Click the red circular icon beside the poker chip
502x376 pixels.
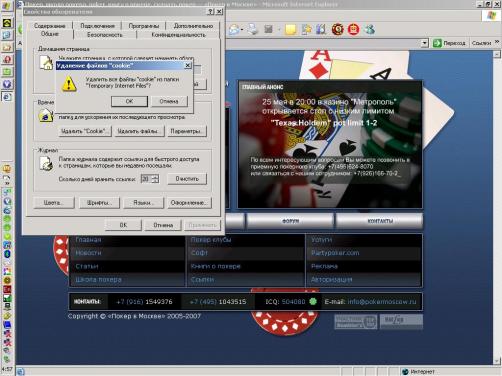click(x=353, y=30)
